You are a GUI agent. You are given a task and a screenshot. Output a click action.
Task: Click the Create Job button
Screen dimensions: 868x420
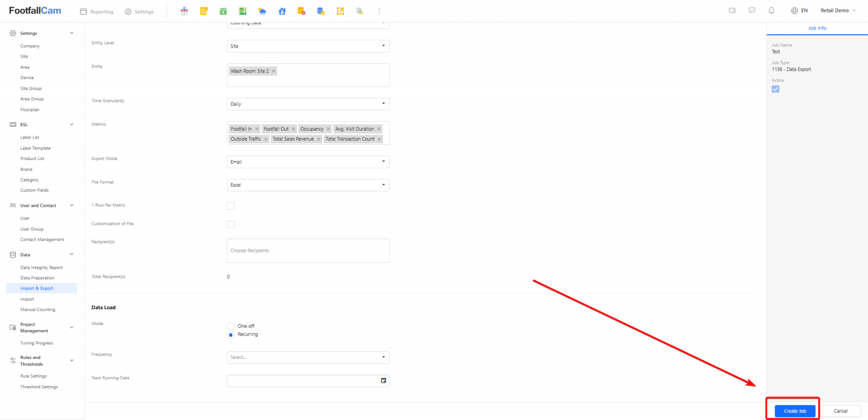(795, 411)
